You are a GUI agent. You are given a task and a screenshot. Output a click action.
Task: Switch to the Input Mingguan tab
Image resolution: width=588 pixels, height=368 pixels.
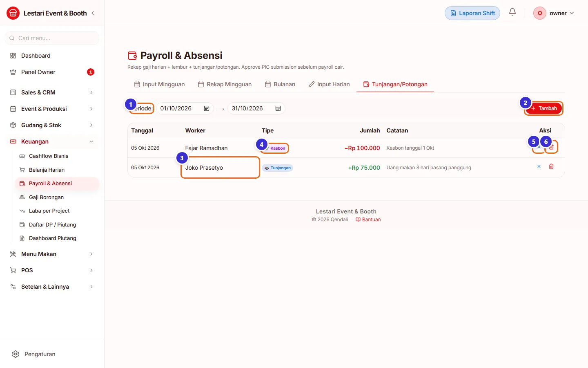[159, 84]
